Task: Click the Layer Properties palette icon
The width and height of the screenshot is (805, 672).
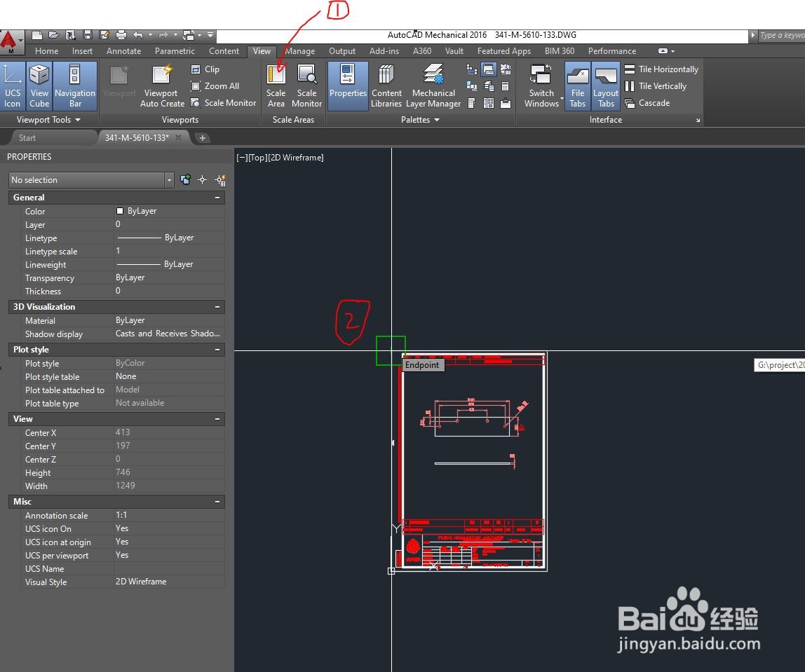Action: pyautogui.click(x=488, y=86)
